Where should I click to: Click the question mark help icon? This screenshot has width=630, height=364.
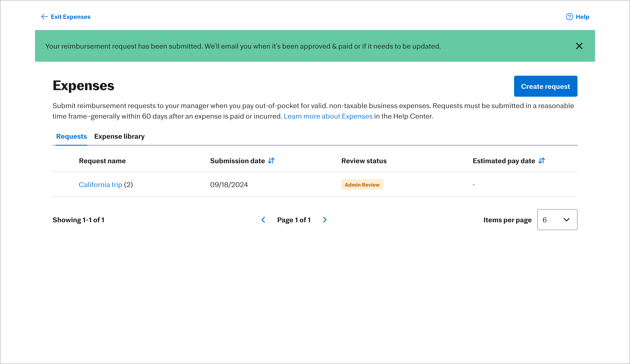[569, 17]
